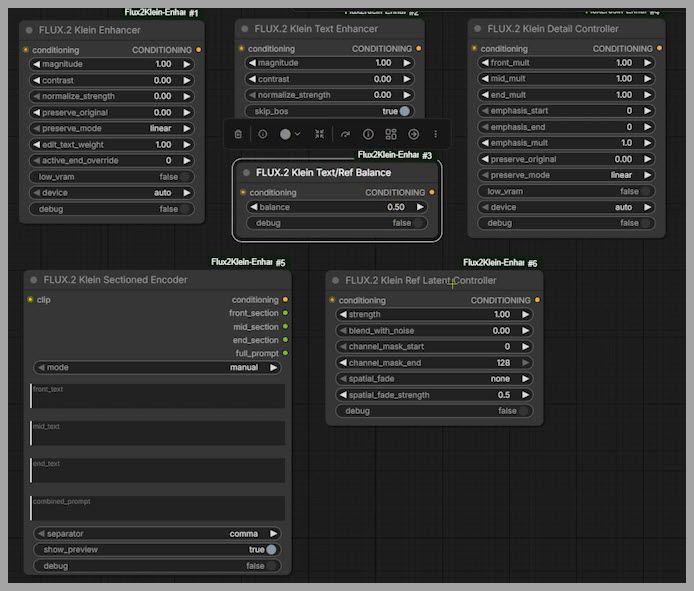Click the circled right-arrow icon in toolbar
Image resolution: width=694 pixels, height=591 pixels.
tap(413, 133)
